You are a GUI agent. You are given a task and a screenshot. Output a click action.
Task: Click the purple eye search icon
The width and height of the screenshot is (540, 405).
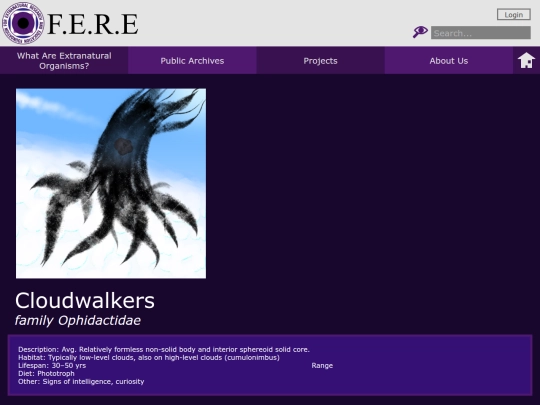(x=420, y=32)
